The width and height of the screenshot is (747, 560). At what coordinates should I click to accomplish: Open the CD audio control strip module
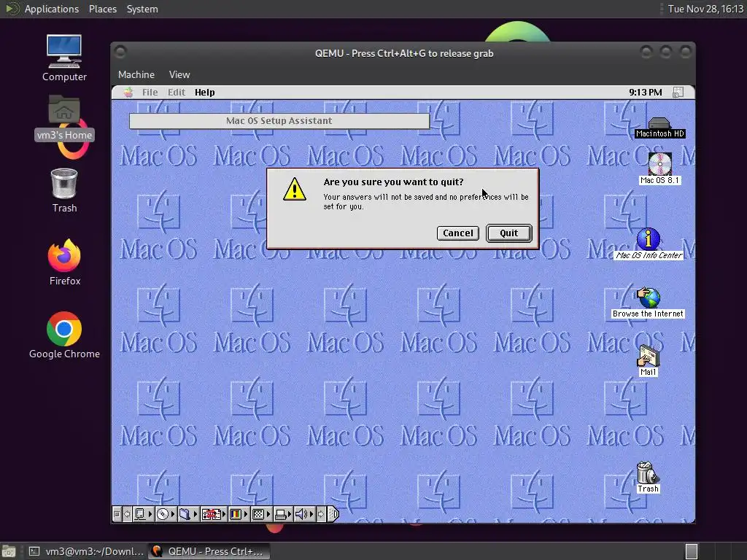pyautogui.click(x=166, y=514)
